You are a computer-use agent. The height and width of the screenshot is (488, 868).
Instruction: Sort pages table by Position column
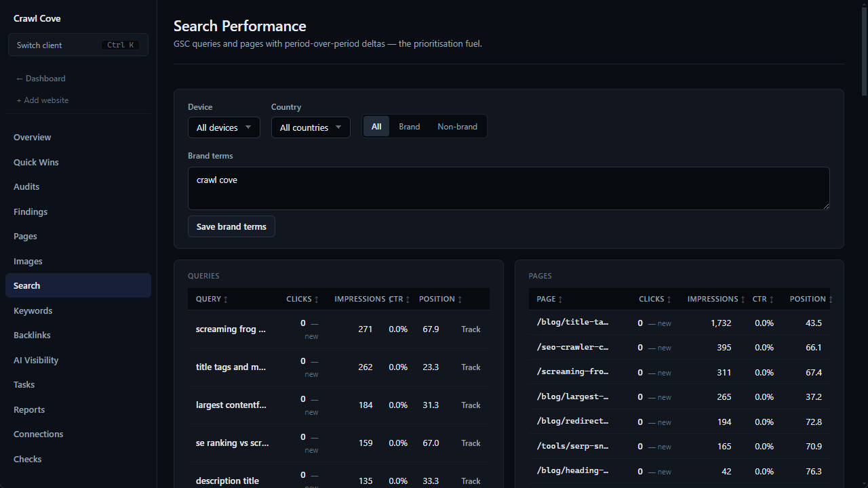pos(811,299)
